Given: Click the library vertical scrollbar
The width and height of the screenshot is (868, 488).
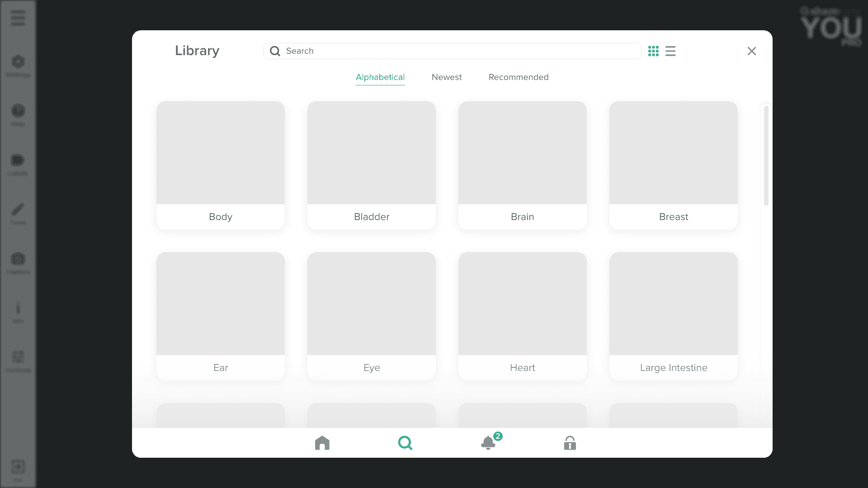Looking at the screenshot, I should pyautogui.click(x=766, y=156).
